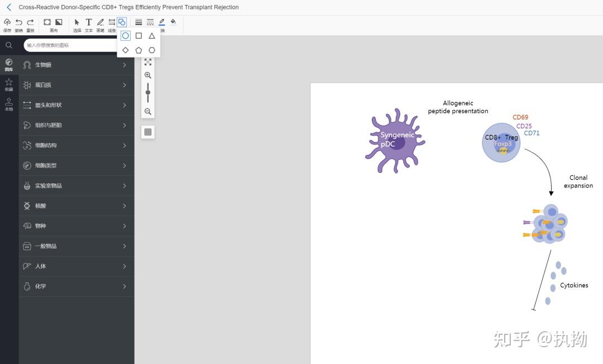
Task: Toggle the canvas grid display button
Action: [x=148, y=132]
